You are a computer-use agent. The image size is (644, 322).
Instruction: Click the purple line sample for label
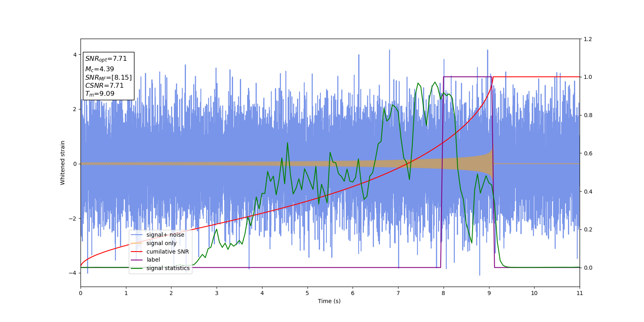tap(137, 260)
